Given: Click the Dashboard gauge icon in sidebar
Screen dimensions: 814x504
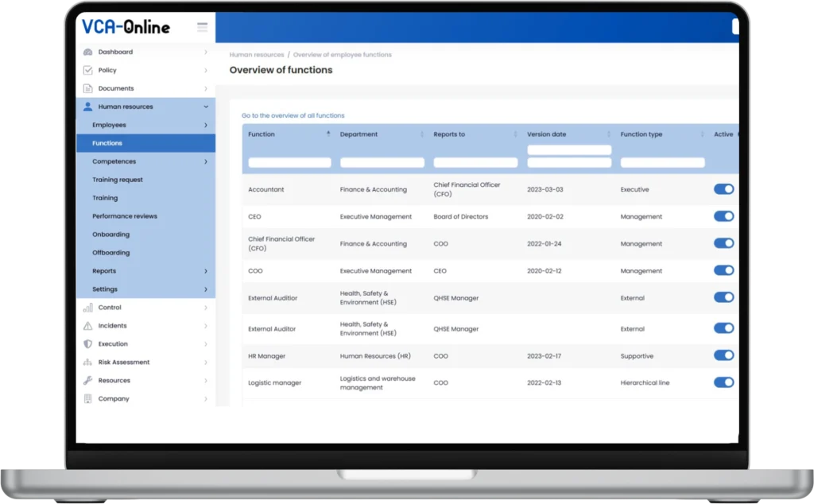Looking at the screenshot, I should (x=88, y=52).
